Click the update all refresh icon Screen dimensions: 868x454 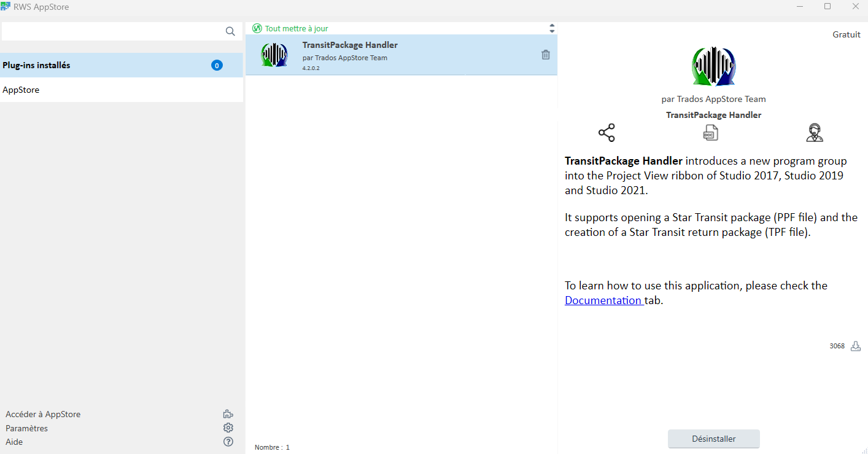point(257,28)
